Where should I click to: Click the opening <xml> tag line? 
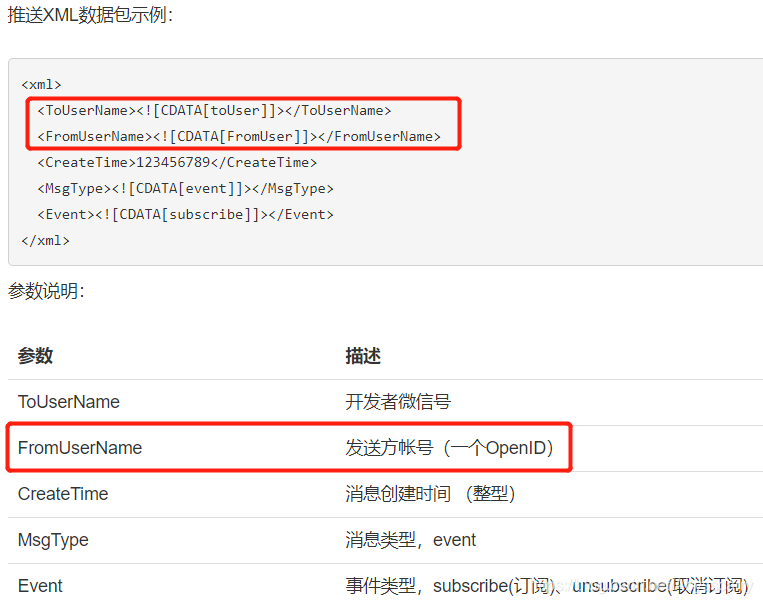(41, 85)
